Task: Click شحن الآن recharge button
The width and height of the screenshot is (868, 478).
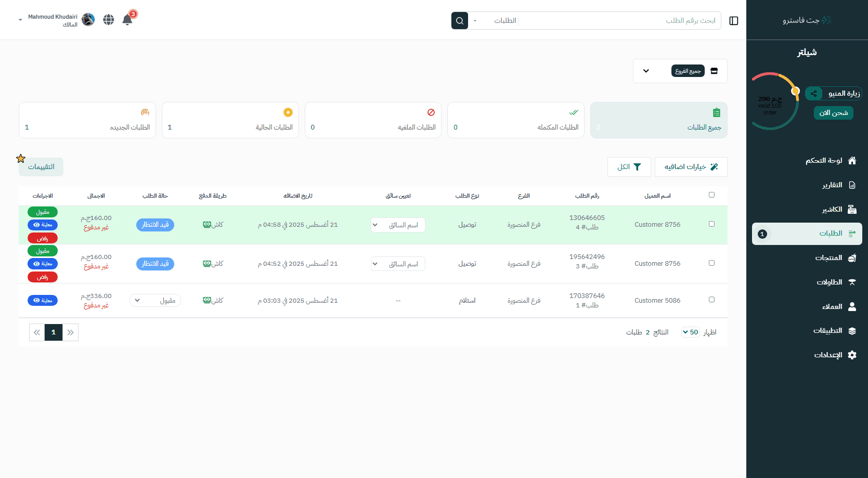Action: pyautogui.click(x=833, y=113)
